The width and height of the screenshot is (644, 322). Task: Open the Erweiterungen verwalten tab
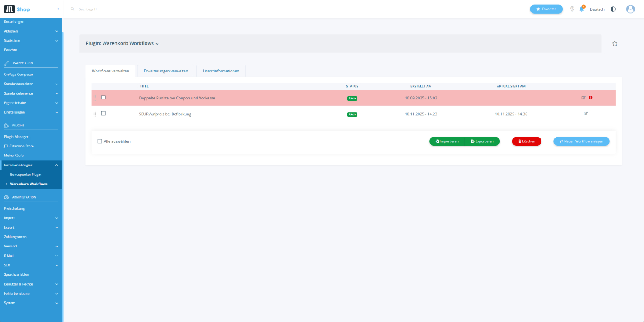coord(166,71)
